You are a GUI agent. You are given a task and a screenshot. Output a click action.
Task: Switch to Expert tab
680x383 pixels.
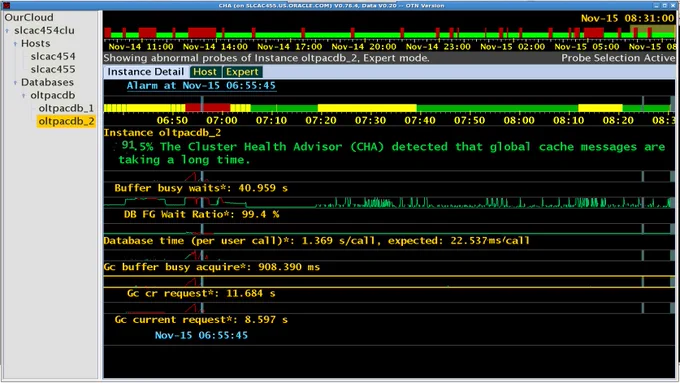pyautogui.click(x=242, y=72)
